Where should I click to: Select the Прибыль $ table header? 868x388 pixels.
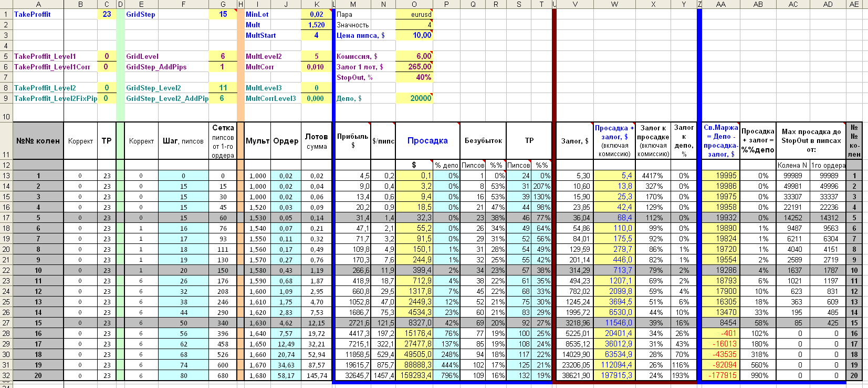[353, 141]
